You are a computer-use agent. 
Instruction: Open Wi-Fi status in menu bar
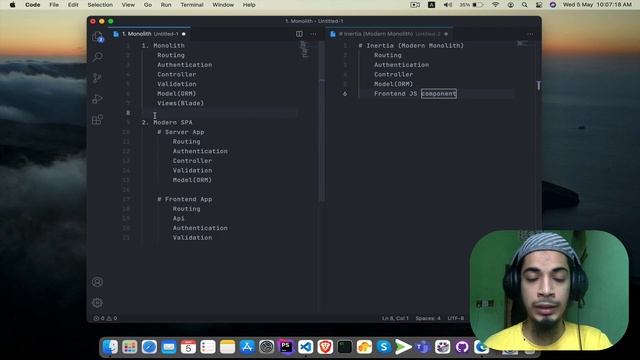pos(495,5)
